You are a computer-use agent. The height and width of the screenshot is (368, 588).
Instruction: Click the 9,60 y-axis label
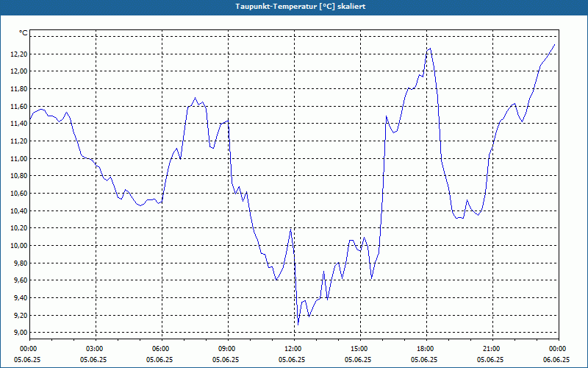21,280
